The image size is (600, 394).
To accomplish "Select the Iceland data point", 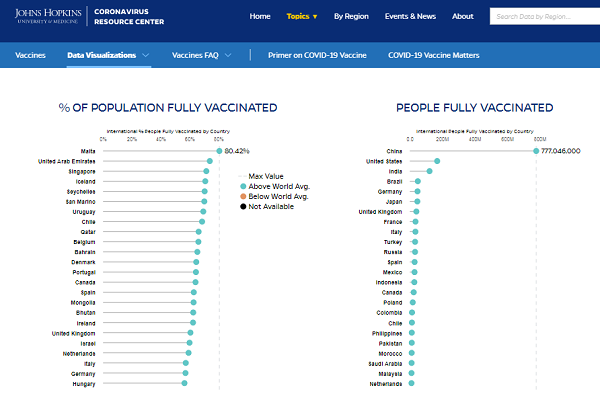I will [x=205, y=181].
